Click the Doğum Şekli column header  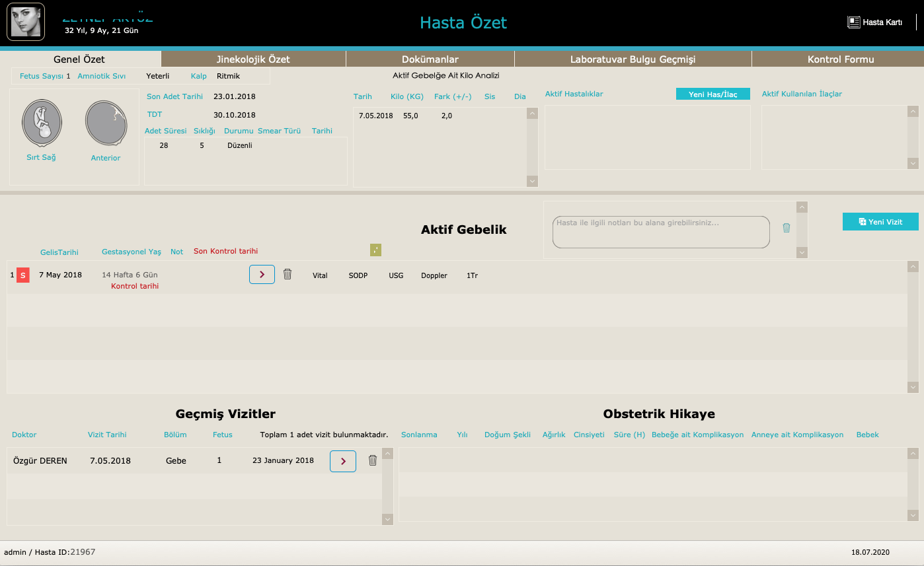click(x=508, y=435)
